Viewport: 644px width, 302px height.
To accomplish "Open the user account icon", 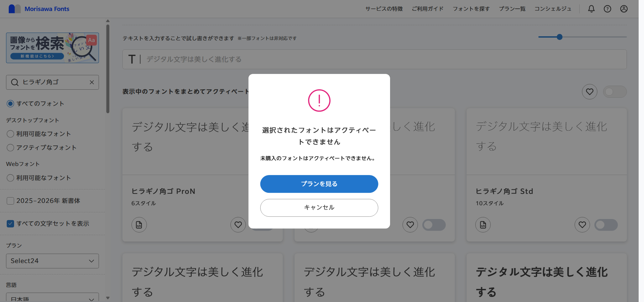I will coord(624,9).
